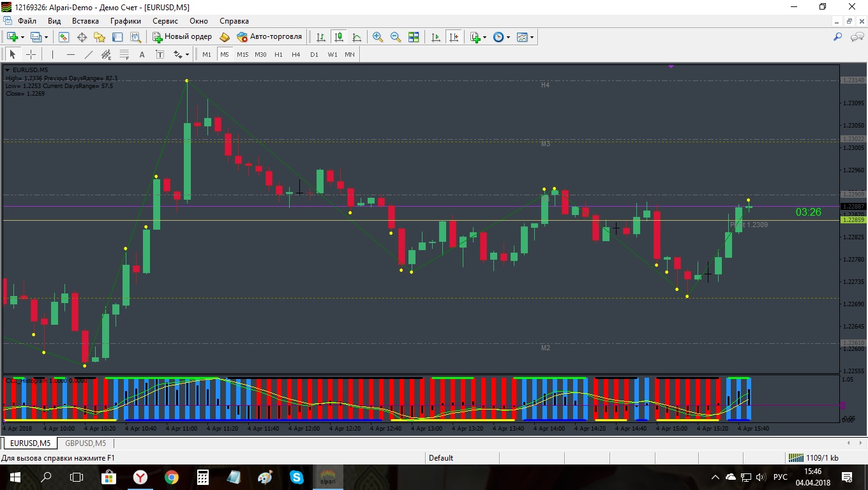Expand the new chart dropdown arrow
868x490 pixels.
(23, 38)
